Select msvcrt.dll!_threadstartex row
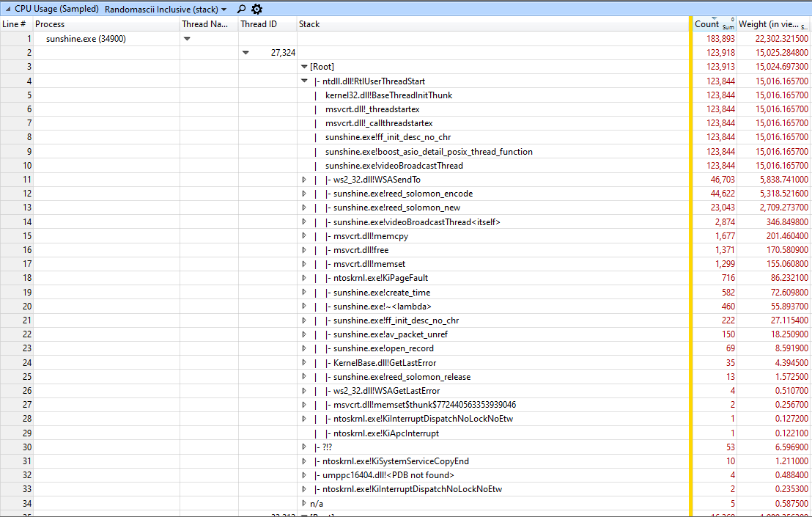 pos(372,109)
